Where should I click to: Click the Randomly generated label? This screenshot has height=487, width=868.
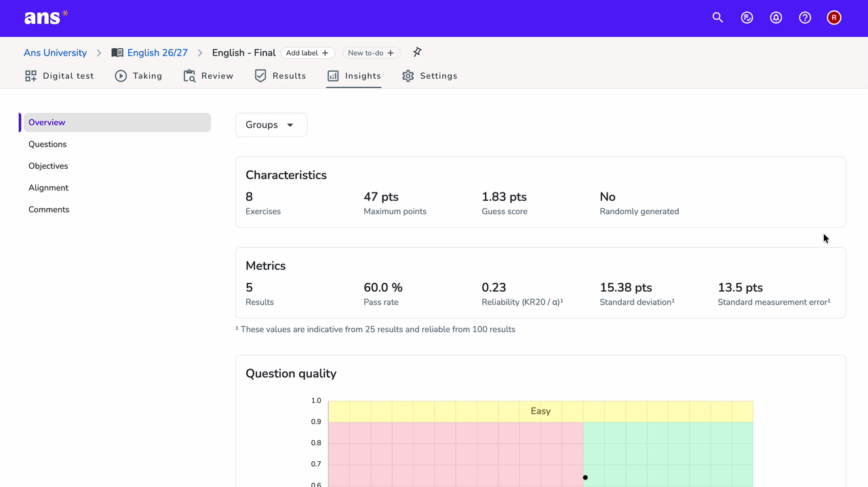[x=639, y=212]
